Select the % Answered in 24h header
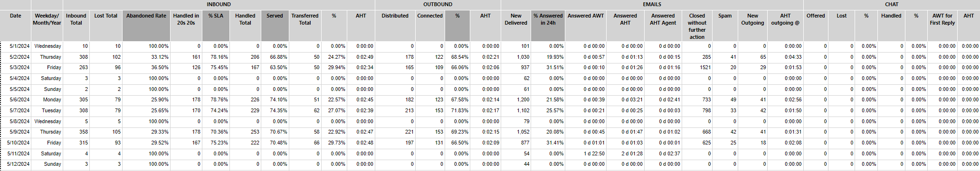The width and height of the screenshot is (980, 171). (548, 26)
